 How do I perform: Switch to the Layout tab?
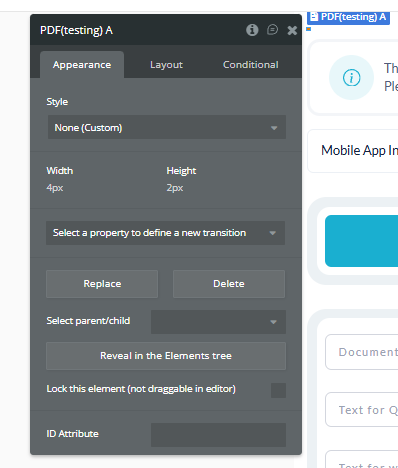click(x=166, y=65)
